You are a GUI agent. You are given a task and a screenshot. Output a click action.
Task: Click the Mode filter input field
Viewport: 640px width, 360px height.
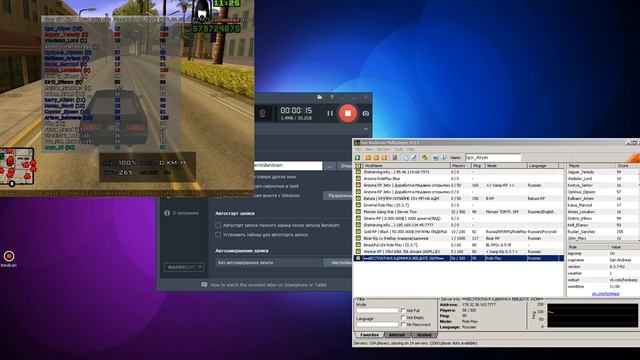377,311
